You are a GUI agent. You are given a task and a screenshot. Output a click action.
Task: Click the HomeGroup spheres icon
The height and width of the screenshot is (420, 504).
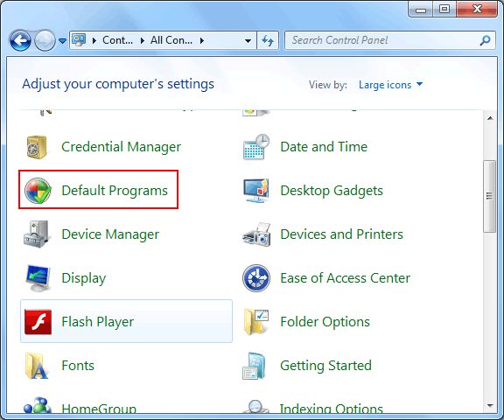click(x=38, y=405)
